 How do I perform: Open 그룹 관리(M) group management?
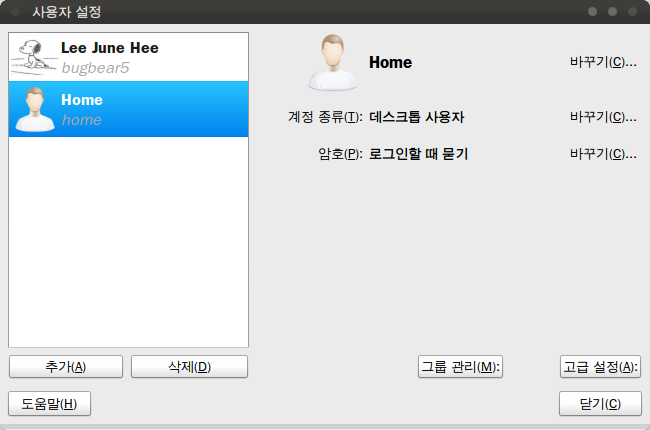tap(461, 367)
